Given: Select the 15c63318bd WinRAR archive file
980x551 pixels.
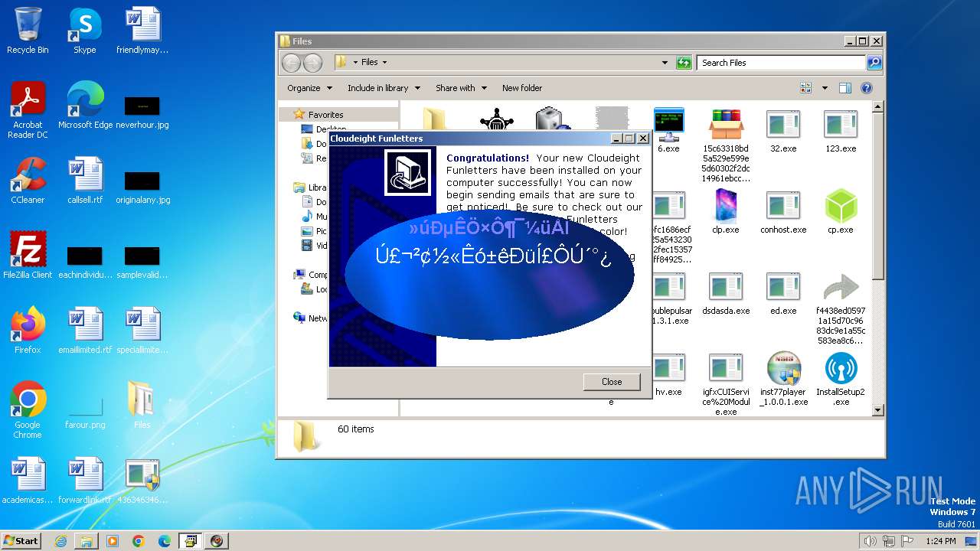Looking at the screenshot, I should pyautogui.click(x=726, y=145).
